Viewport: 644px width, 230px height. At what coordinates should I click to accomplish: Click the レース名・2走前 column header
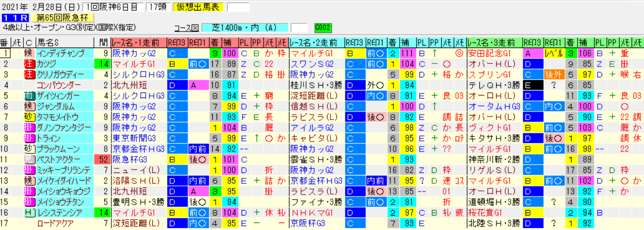click(x=316, y=42)
